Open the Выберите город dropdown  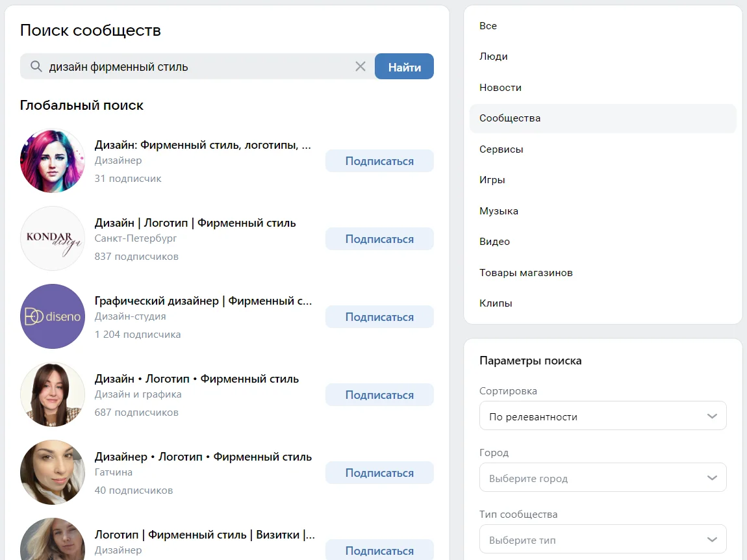click(x=602, y=478)
